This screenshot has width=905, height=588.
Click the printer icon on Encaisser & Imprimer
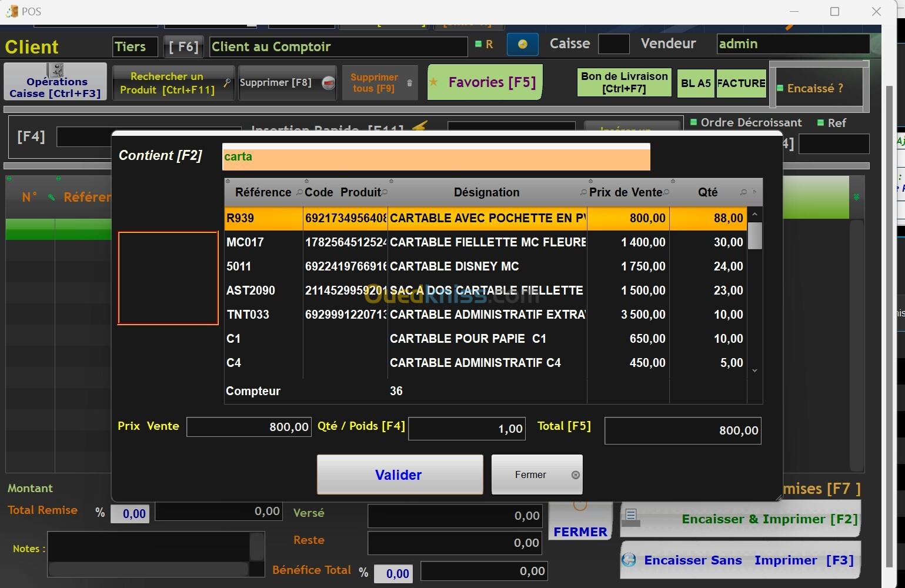click(631, 517)
